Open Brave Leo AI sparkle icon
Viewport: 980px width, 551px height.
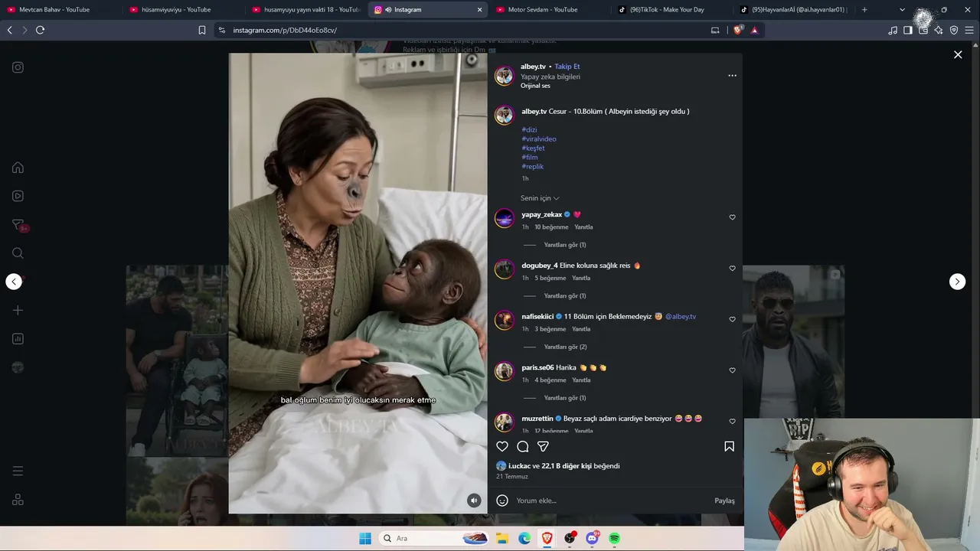point(939,30)
